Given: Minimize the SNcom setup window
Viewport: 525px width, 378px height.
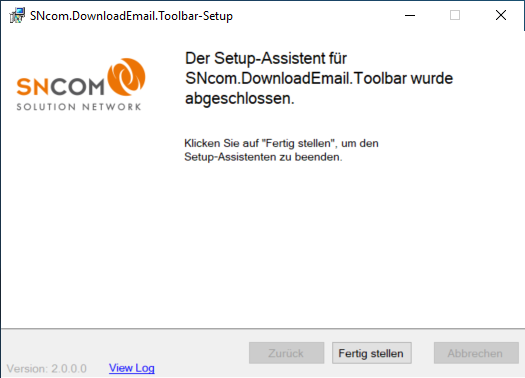Looking at the screenshot, I should 410,15.
